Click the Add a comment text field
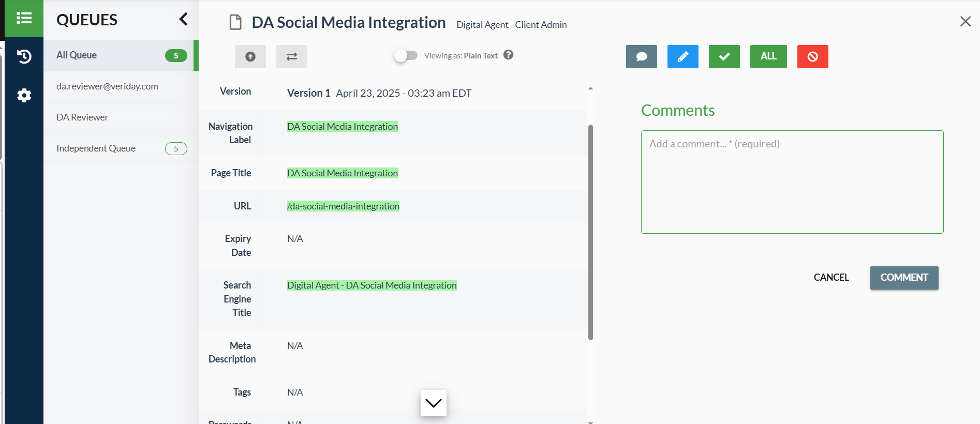The image size is (980, 424). click(x=792, y=182)
